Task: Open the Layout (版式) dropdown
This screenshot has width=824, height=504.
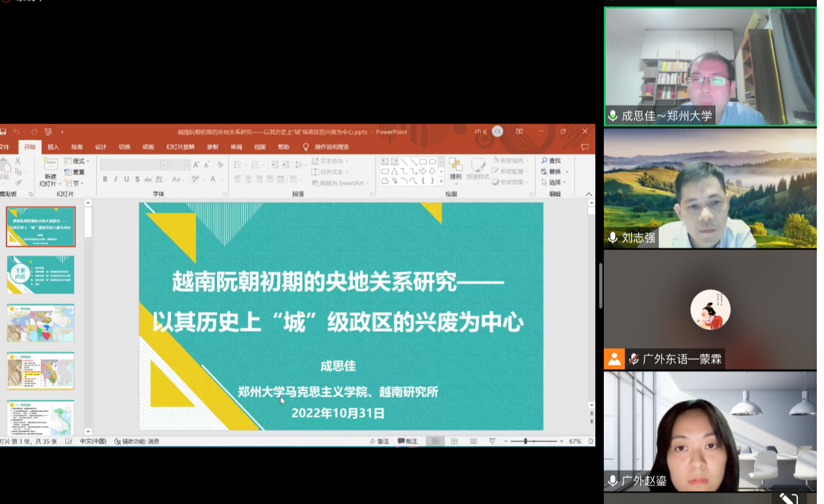Action: 76,161
